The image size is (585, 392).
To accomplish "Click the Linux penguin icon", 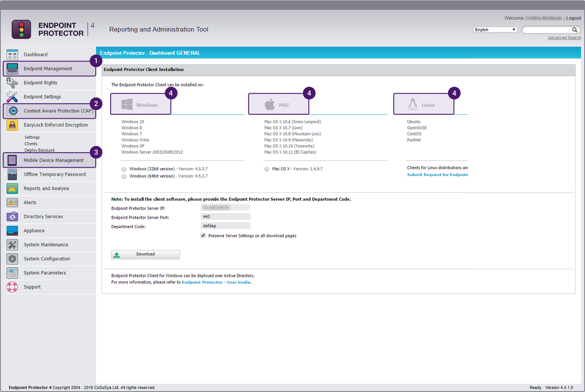I will pyautogui.click(x=413, y=104).
